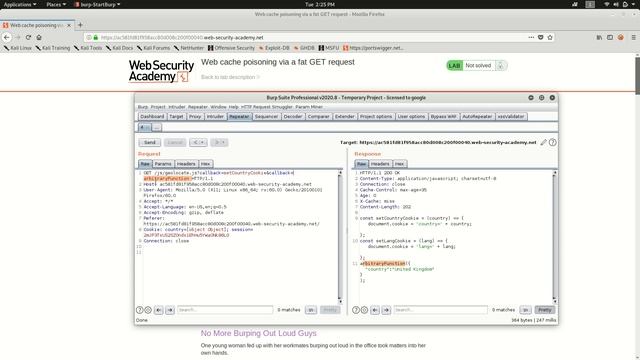Toggle the \n display button in Request pane
The image size is (640, 360).
click(x=311, y=310)
